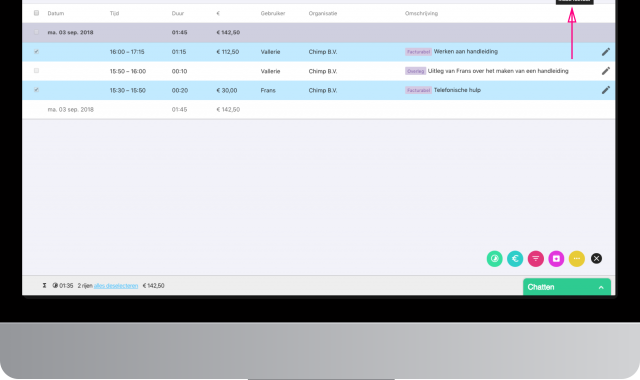Edit the Werken aan handleiding entry
Viewport: 640px width, 380px height.
pyautogui.click(x=606, y=52)
